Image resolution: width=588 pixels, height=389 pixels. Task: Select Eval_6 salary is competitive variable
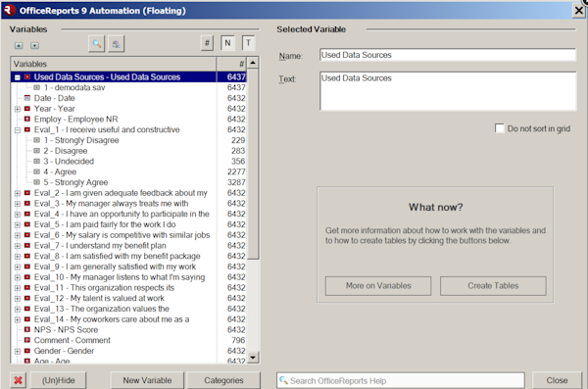click(x=122, y=235)
